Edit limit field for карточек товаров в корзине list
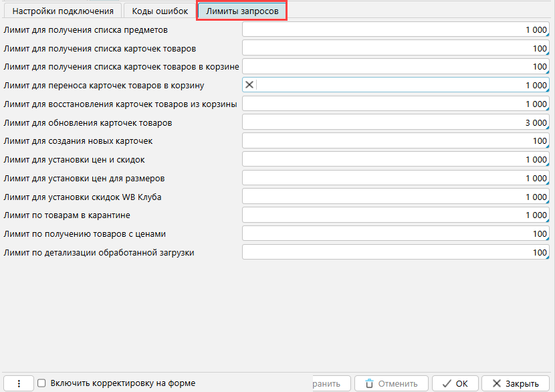This screenshot has width=555, height=392. tap(396, 67)
